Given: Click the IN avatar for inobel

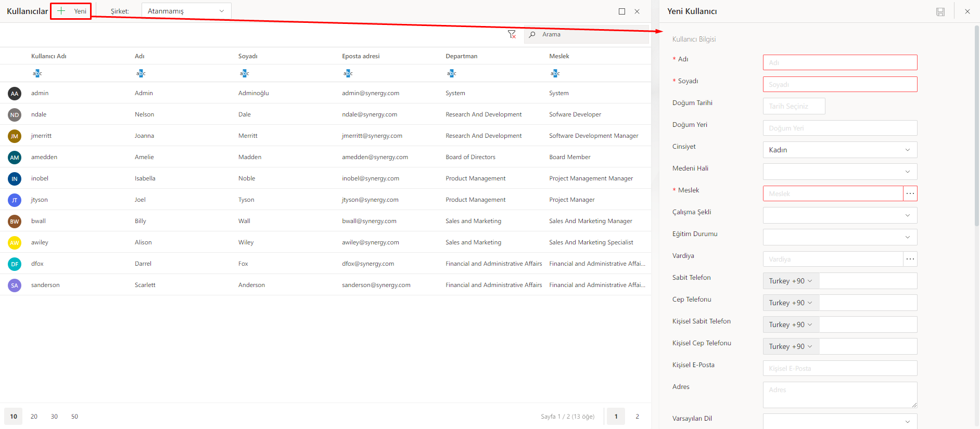Looking at the screenshot, I should [x=15, y=179].
